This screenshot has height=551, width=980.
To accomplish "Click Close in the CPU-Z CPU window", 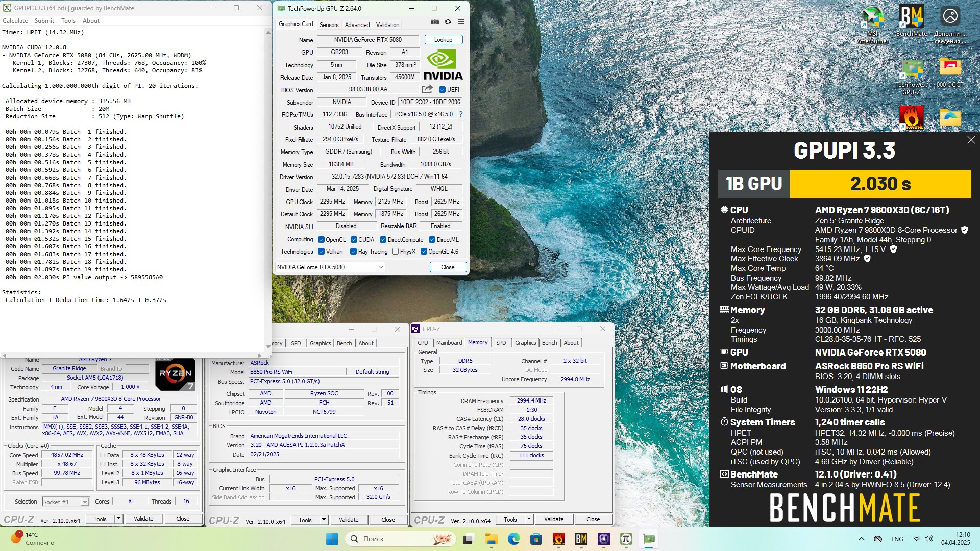I will pos(183,519).
